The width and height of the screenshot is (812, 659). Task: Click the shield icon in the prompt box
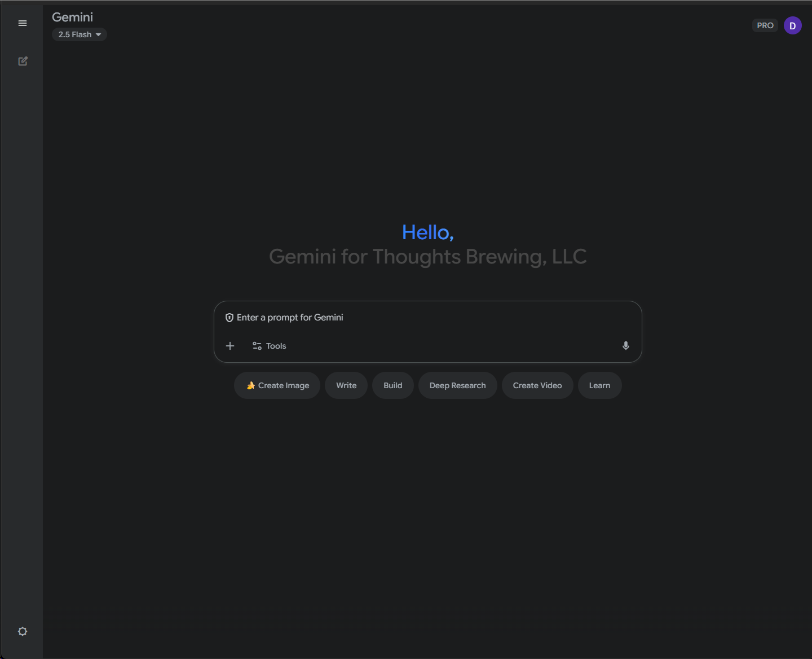(230, 318)
